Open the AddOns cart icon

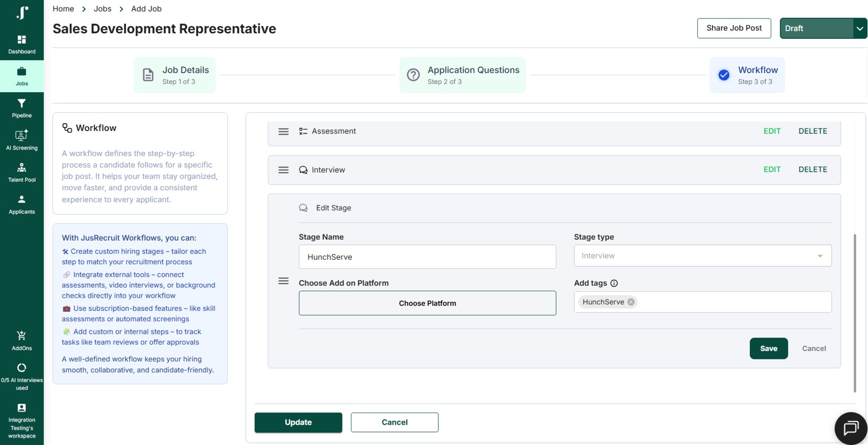(x=22, y=336)
